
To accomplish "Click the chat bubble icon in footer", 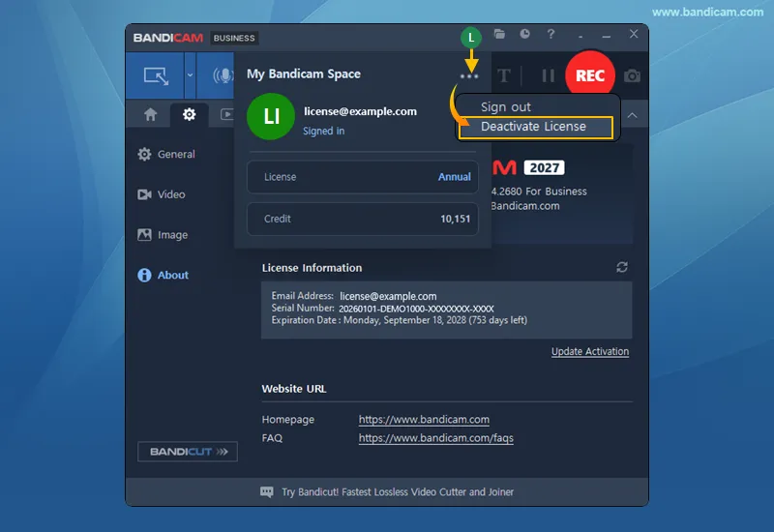I will coord(267,491).
